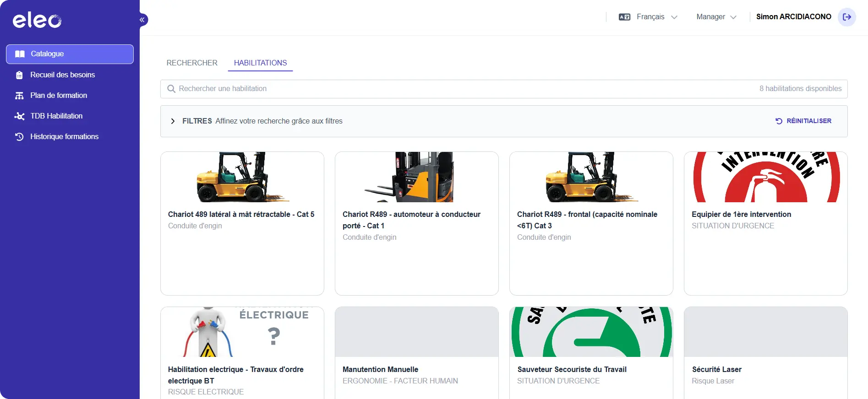This screenshot has width=868, height=399.
Task: Click RISQUE ELECTRIQUE category text
Action: click(x=206, y=392)
